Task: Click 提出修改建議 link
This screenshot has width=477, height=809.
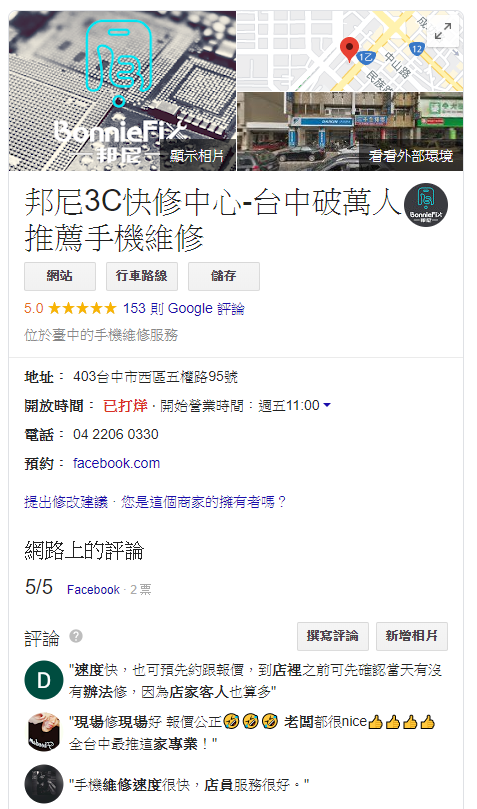Action: tap(66, 502)
